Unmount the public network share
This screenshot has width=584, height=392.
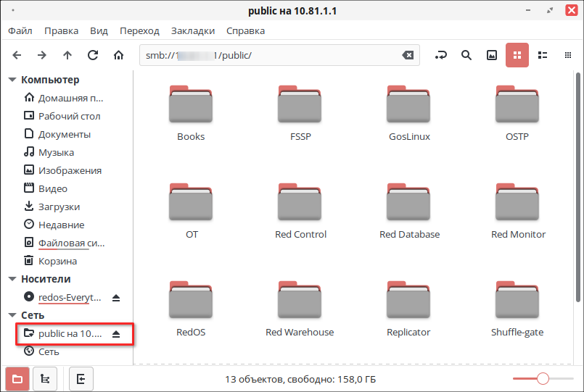point(116,334)
